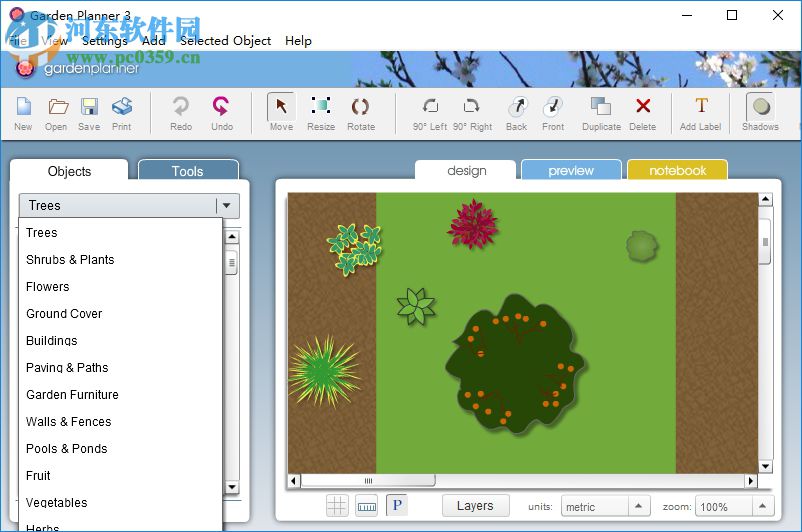Select the small round pale green bush
The width and height of the screenshot is (802, 532).
coord(641,246)
